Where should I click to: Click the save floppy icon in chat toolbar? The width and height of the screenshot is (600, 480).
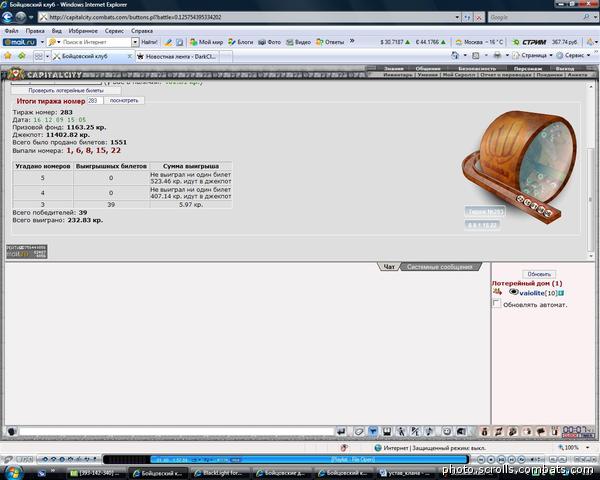(387, 432)
